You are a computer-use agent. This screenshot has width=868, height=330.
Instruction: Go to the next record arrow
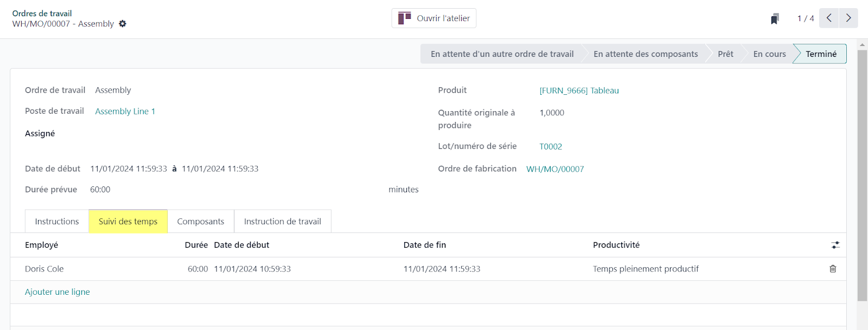848,18
